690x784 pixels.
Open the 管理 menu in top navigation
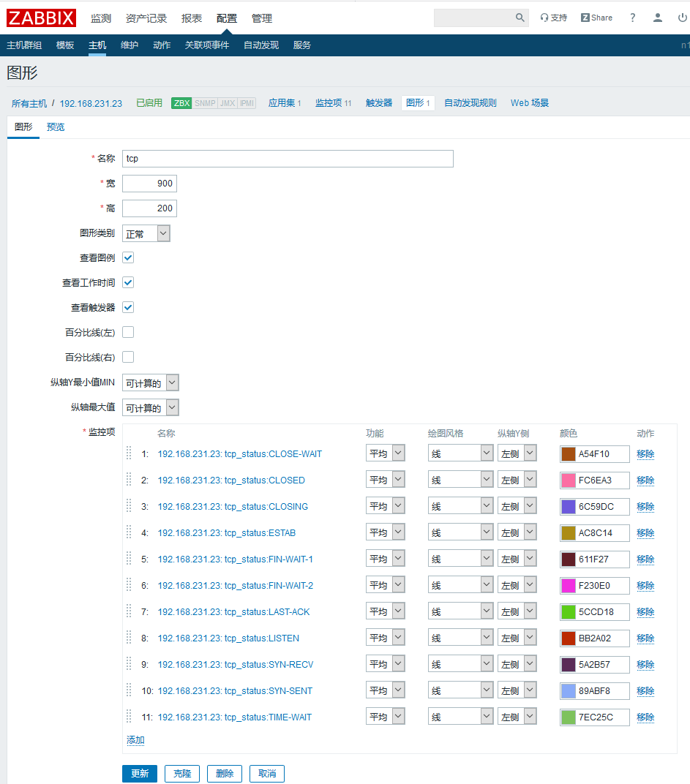point(261,18)
